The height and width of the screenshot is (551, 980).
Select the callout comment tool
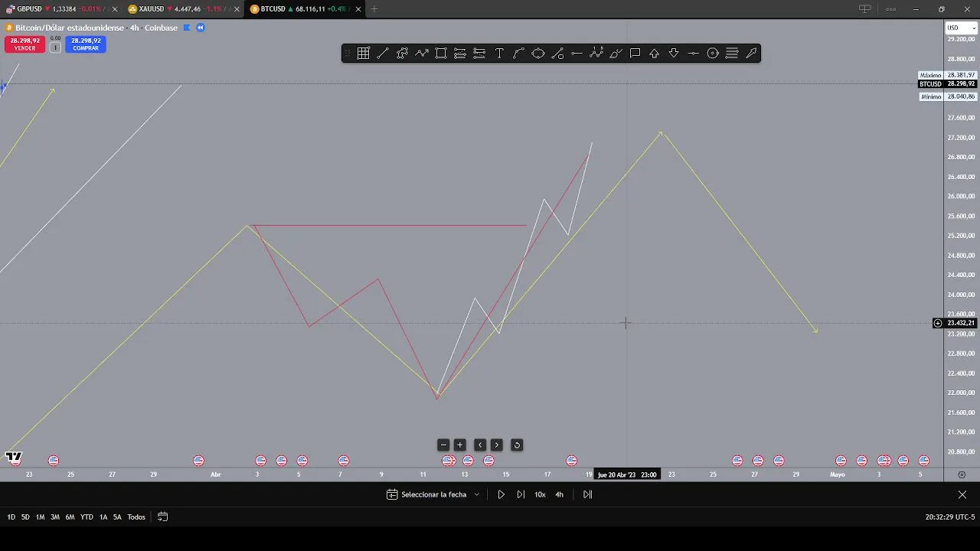click(x=635, y=53)
